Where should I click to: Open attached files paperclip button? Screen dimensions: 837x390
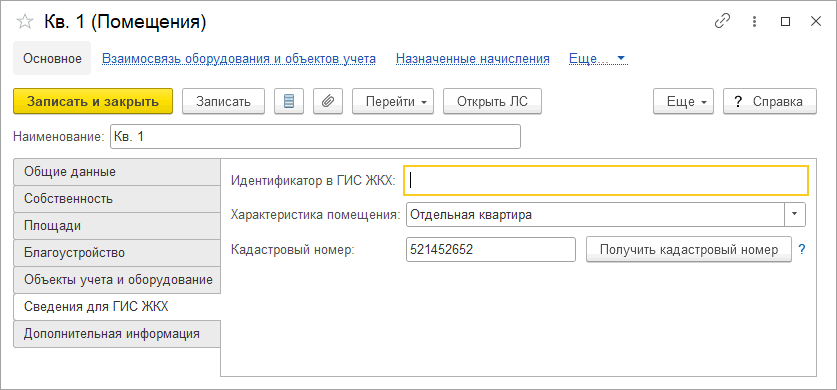[328, 101]
